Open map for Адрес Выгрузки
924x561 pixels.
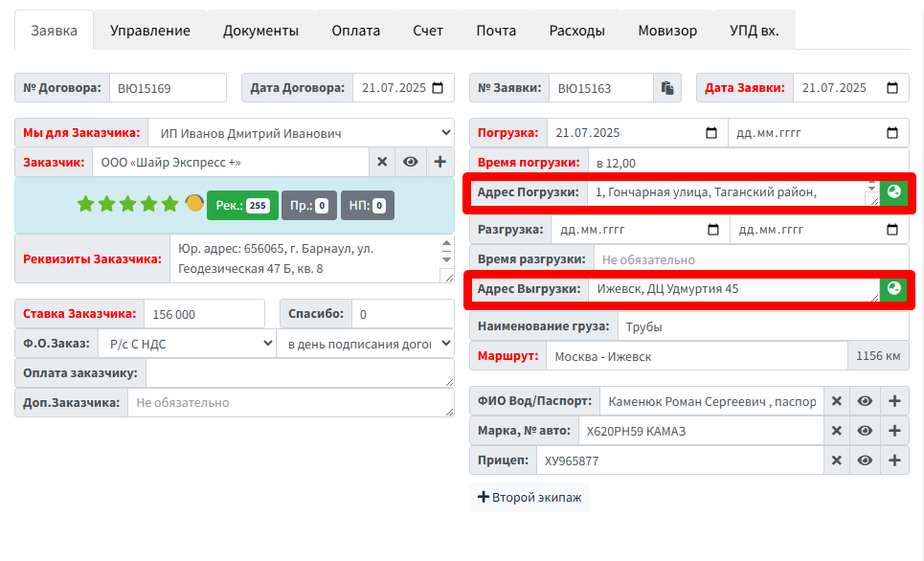pyautogui.click(x=893, y=289)
